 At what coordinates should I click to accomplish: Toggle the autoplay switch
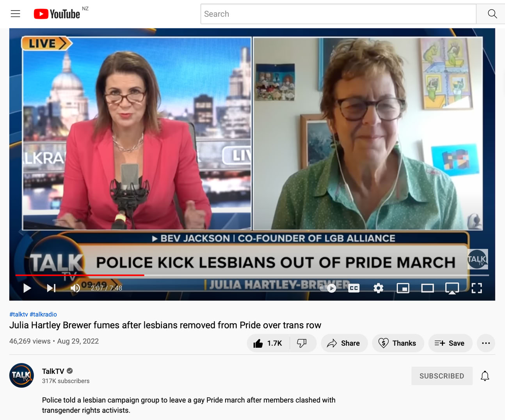(x=328, y=288)
